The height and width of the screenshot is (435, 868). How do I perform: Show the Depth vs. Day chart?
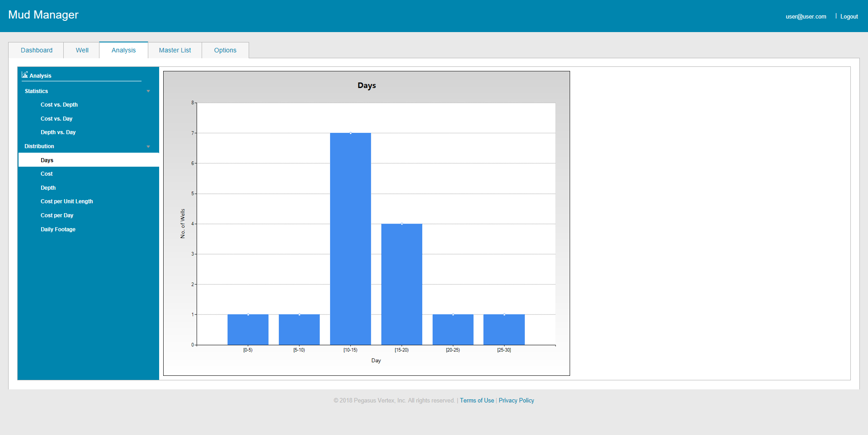pos(58,132)
